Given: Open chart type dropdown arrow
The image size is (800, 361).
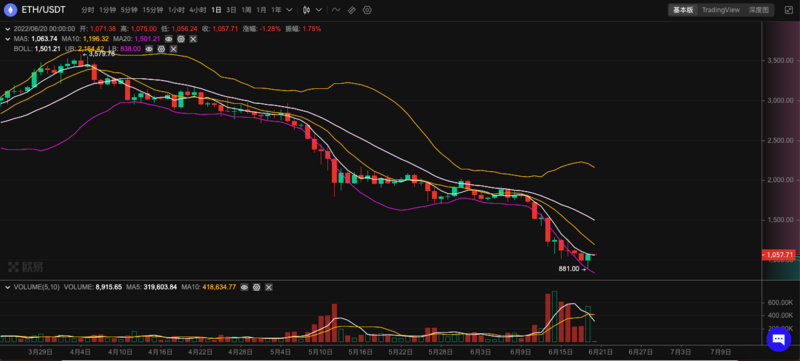Looking at the screenshot, I should (x=319, y=10).
